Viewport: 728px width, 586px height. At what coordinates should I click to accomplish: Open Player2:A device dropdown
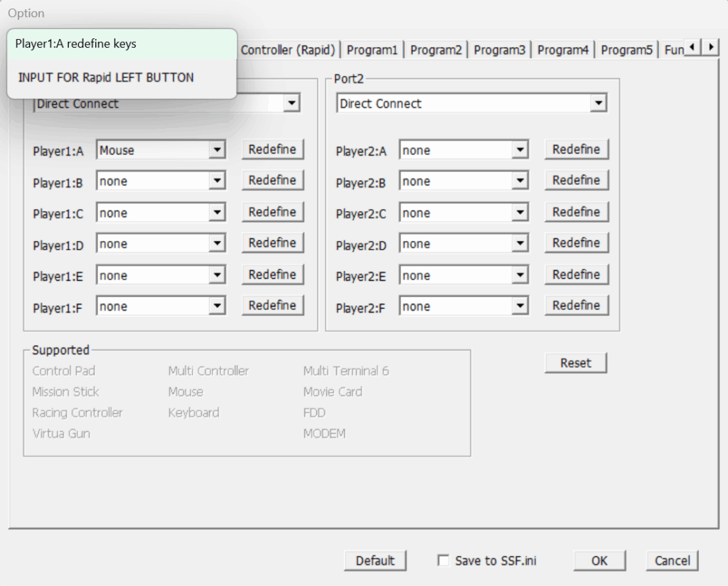(520, 150)
